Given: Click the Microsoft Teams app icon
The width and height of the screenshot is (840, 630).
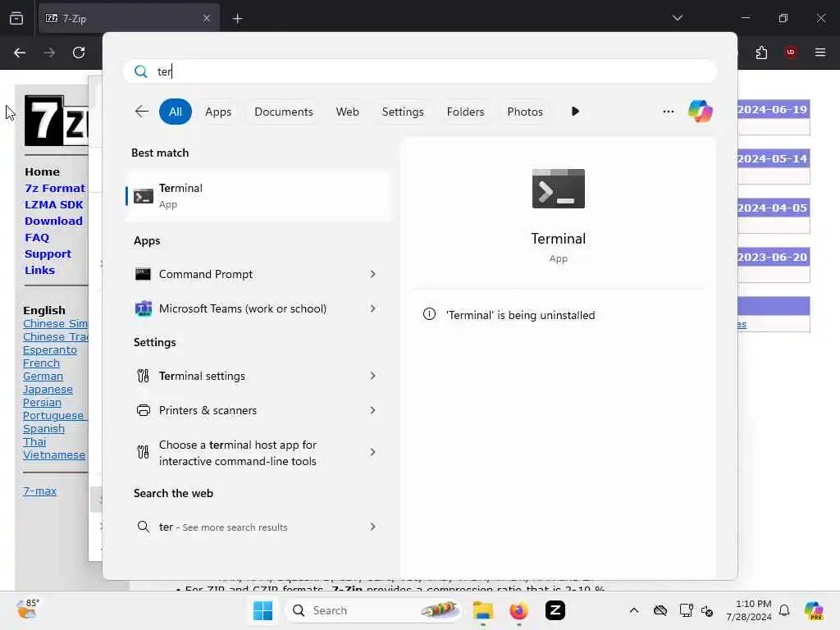Looking at the screenshot, I should click(x=143, y=308).
